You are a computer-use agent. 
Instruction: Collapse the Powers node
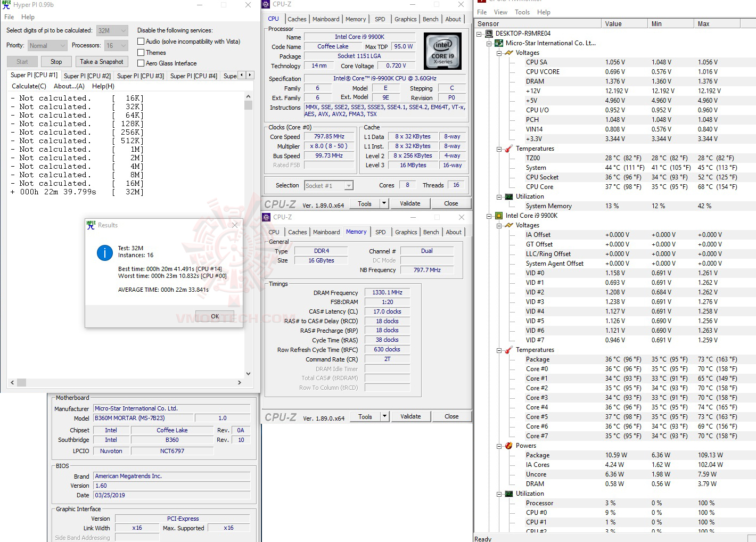tap(499, 446)
